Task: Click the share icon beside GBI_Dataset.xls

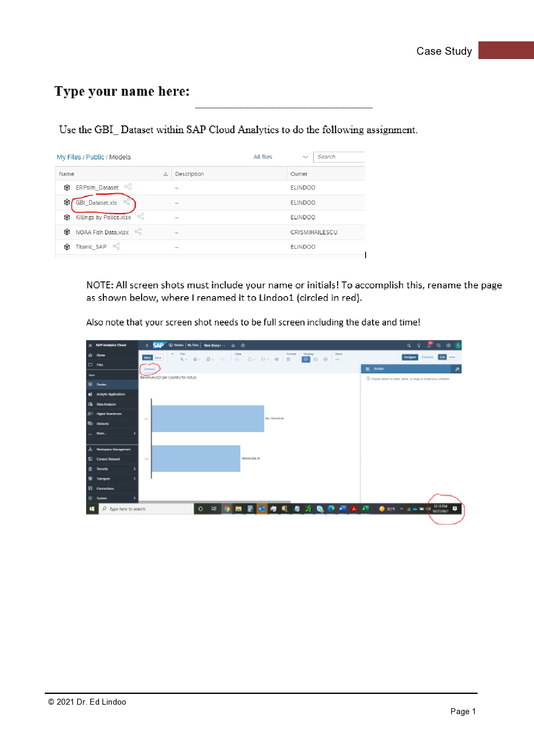Action: click(127, 202)
